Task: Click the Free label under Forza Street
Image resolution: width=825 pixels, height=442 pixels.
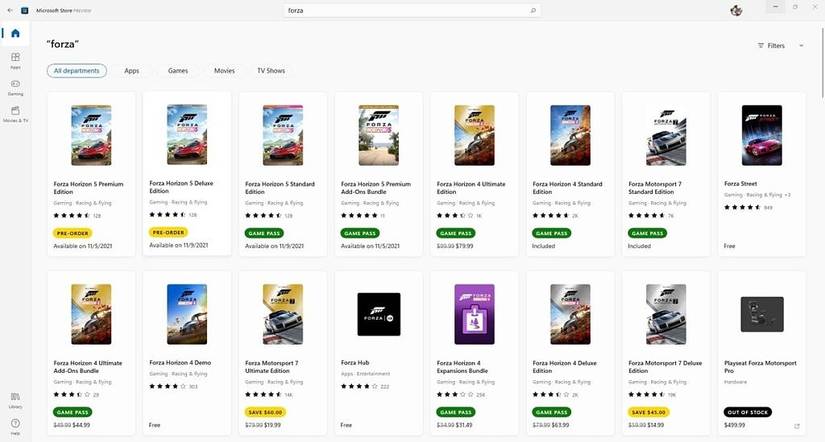Action: click(729, 246)
